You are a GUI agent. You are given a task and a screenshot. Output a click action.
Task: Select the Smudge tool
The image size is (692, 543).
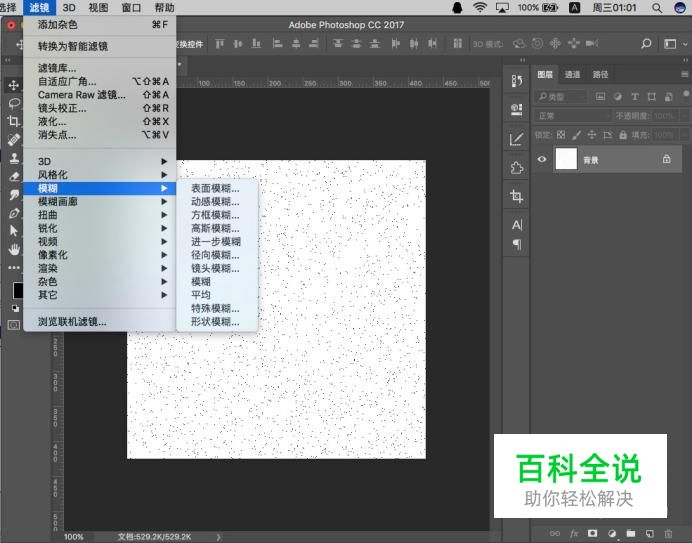coord(14,194)
